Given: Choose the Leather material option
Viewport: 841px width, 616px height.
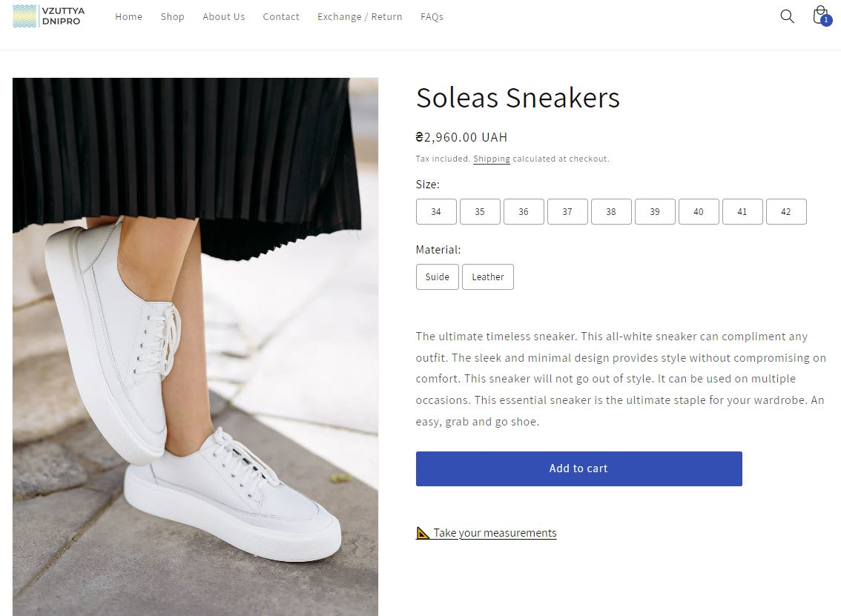Looking at the screenshot, I should 488,276.
